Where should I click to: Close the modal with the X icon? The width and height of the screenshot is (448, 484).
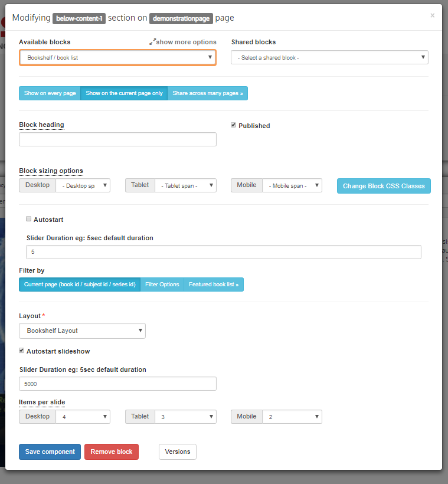pos(432,16)
